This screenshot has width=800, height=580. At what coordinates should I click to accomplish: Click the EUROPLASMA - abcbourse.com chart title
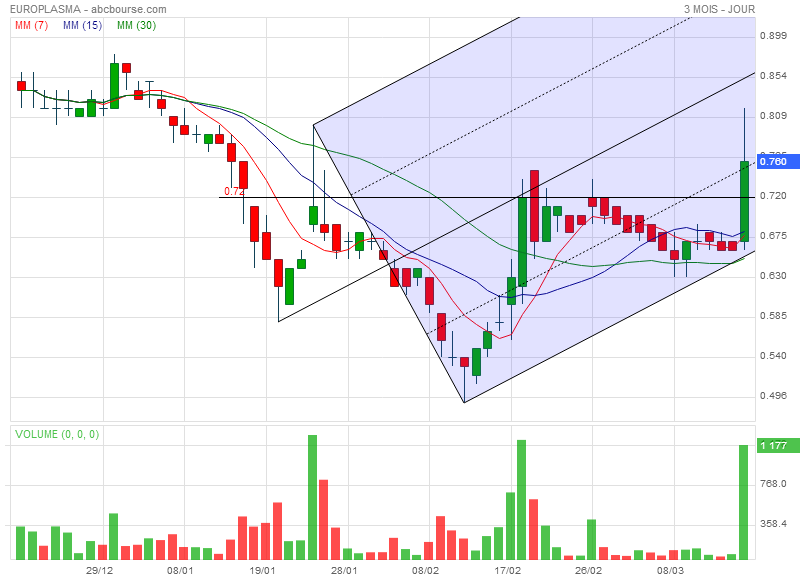point(88,9)
